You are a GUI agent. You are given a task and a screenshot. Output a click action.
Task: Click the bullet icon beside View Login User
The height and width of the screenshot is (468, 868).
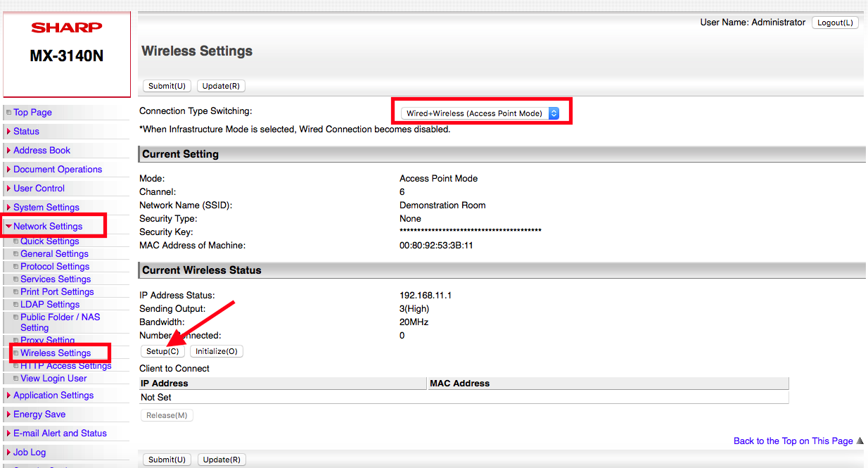point(16,379)
